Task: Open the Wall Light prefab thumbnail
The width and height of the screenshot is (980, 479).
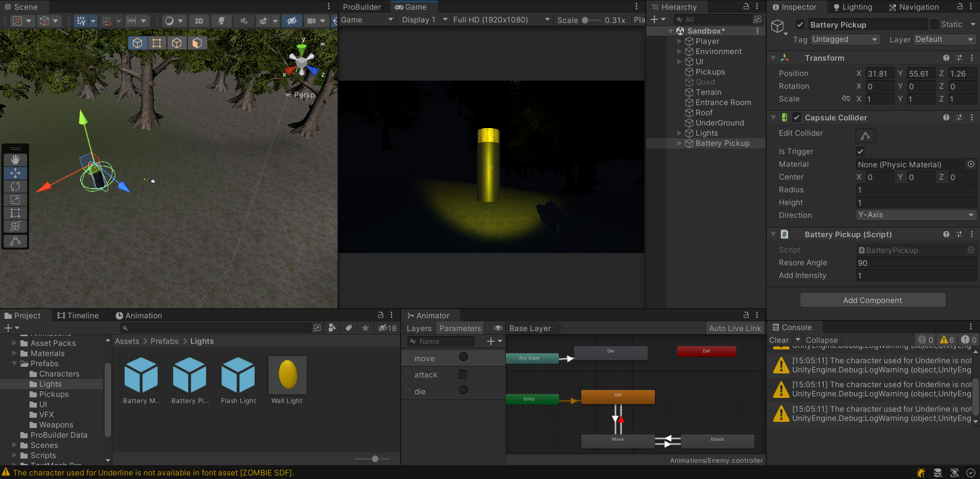Action: (287, 375)
